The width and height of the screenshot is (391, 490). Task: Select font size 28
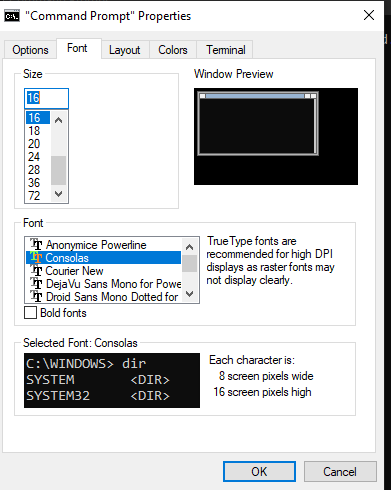pos(38,170)
